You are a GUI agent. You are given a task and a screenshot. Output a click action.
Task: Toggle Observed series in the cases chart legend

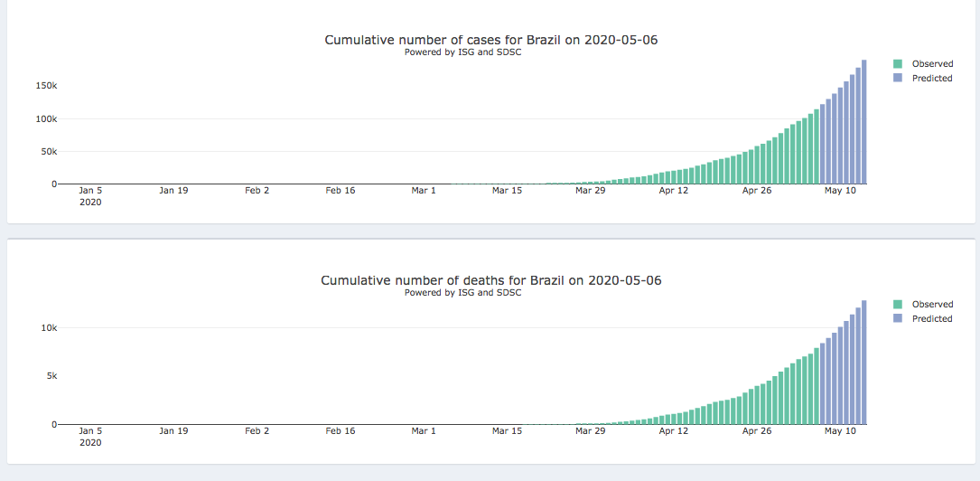pyautogui.click(x=932, y=64)
